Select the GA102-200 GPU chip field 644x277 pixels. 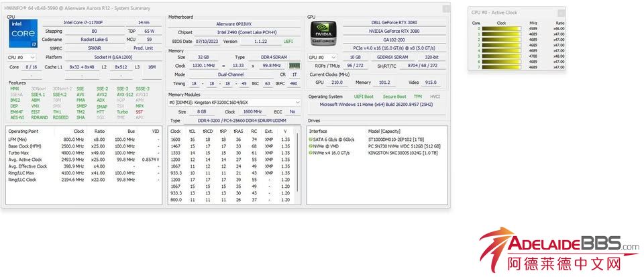click(394, 40)
